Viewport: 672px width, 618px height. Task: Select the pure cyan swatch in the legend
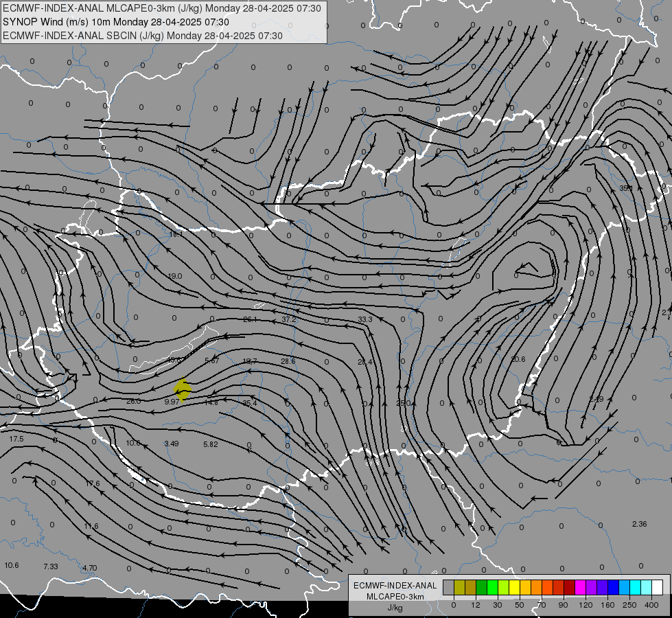click(635, 587)
